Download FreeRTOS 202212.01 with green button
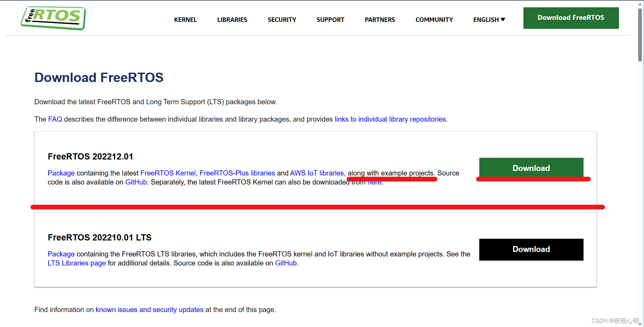Screen dimensions: 644x327 pos(531,168)
